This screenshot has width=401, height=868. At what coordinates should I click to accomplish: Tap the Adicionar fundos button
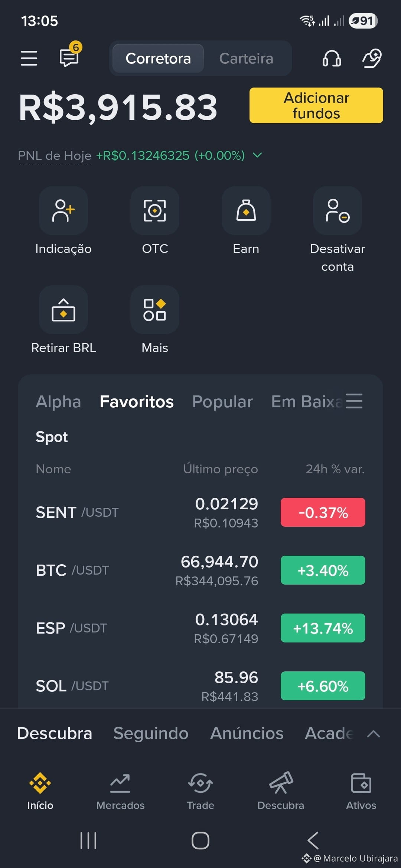[x=316, y=105]
